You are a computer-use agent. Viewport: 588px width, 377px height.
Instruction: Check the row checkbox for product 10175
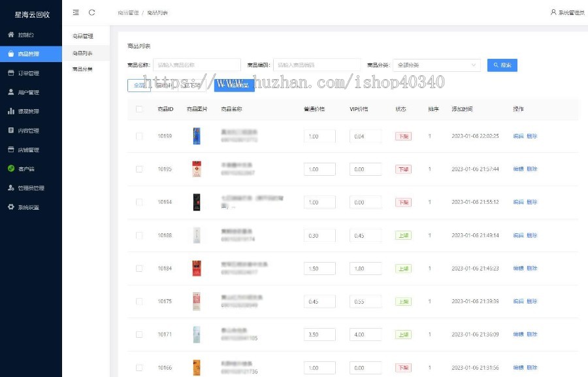pyautogui.click(x=139, y=301)
